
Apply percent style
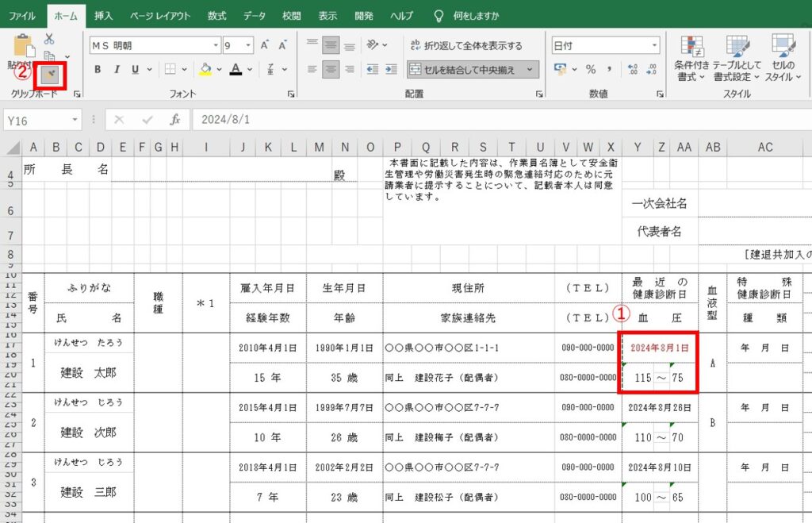[x=591, y=69]
